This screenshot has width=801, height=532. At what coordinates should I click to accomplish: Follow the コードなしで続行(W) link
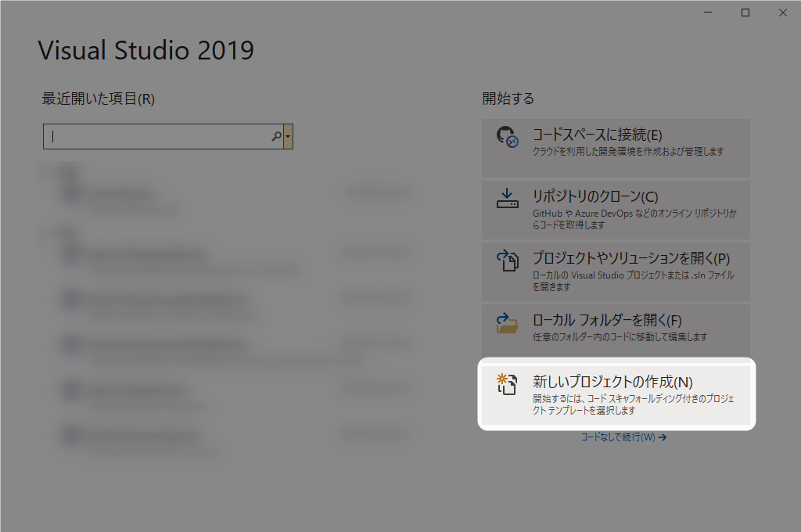pos(623,437)
